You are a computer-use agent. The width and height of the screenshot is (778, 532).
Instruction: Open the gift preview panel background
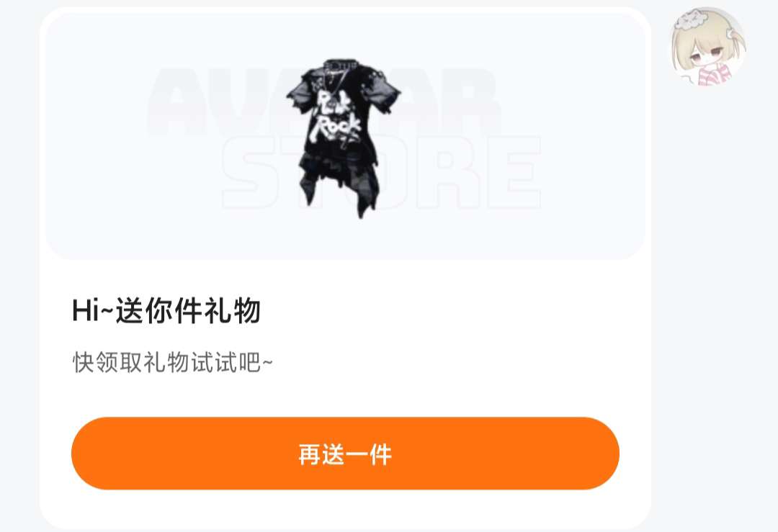345,135
